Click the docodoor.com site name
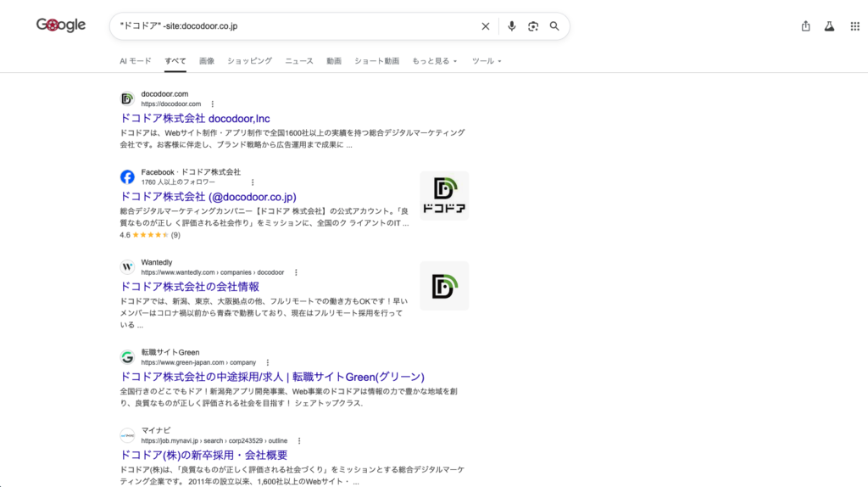The image size is (868, 487). [x=164, y=94]
